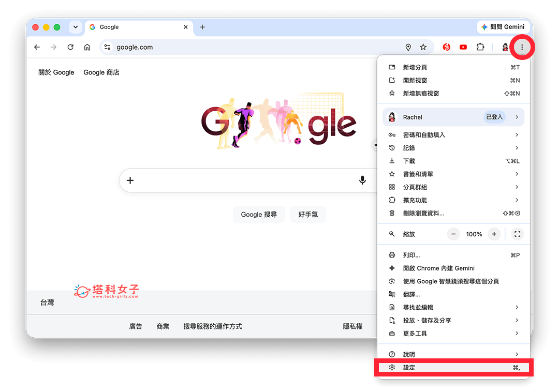Open the 廣告 footer link

point(136,326)
